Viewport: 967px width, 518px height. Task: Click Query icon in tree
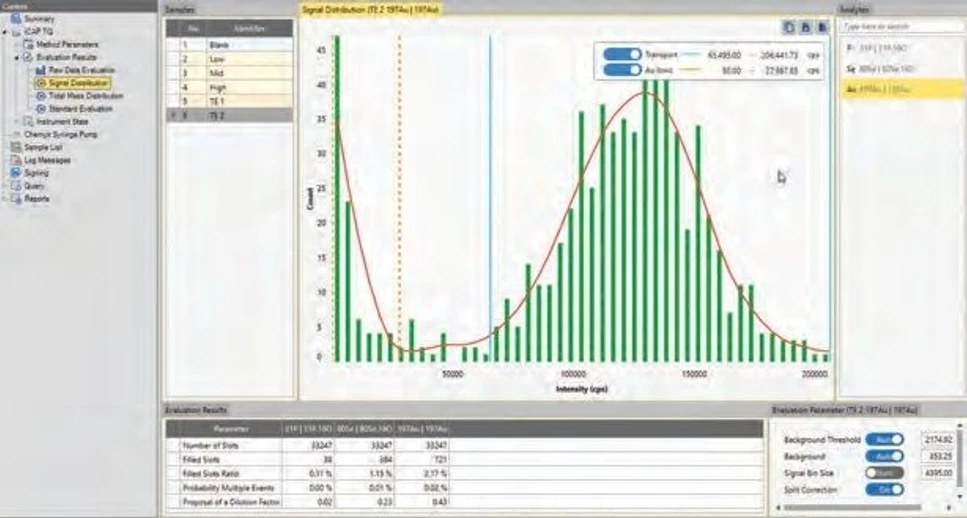click(16, 186)
